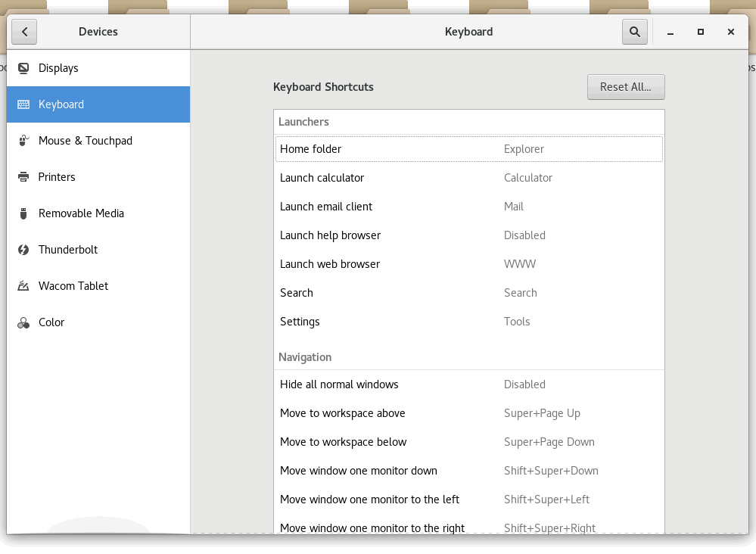756x554 pixels.
Task: Click the Mouse & Touchpad icon
Action: (23, 141)
